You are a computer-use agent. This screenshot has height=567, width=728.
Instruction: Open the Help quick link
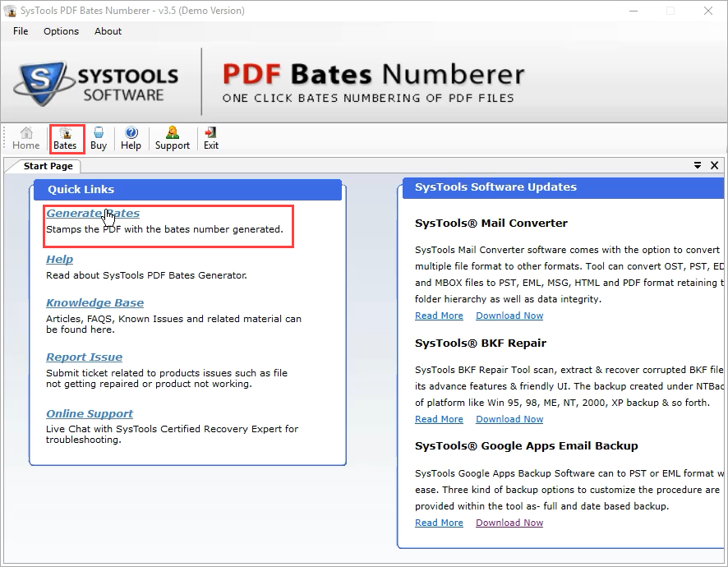tap(59, 259)
